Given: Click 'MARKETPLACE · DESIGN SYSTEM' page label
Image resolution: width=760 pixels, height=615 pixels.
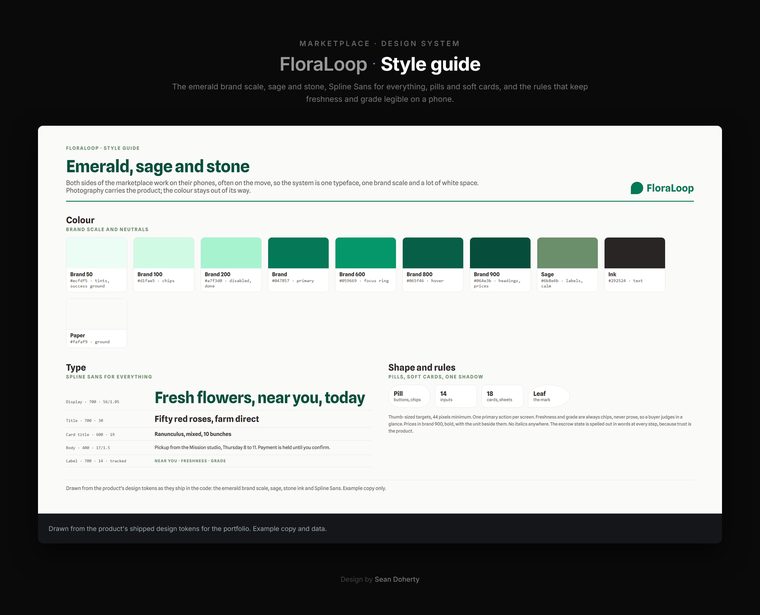Looking at the screenshot, I should click(380, 44).
